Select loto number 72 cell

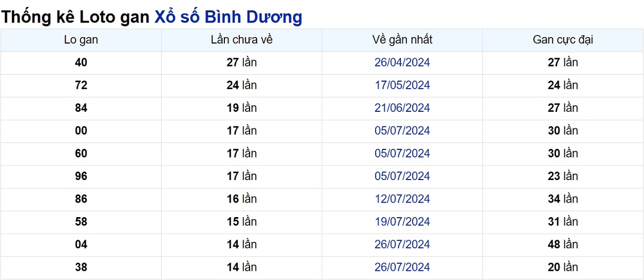[81, 85]
